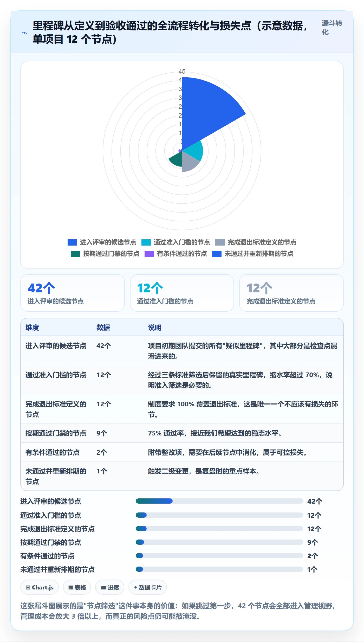Viewport: 364px width, 642px height.
Task: Toggle the 按期通过门禁的节点 legend entry
Action: (105, 254)
